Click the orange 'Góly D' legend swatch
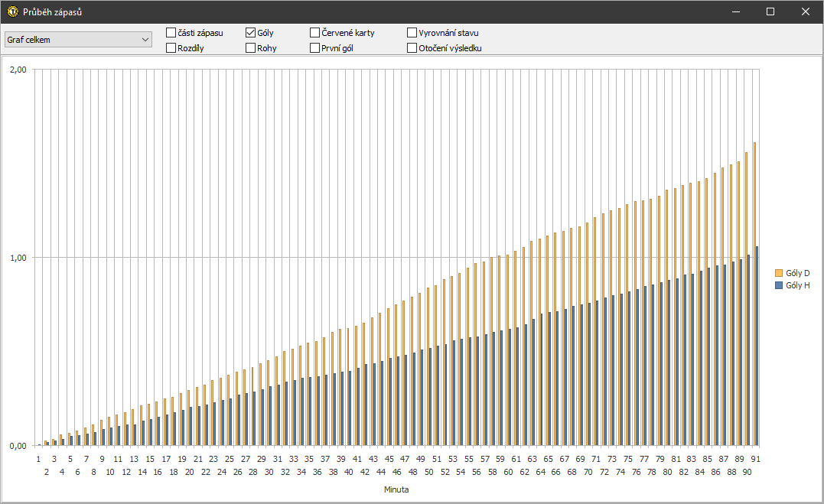Image resolution: width=824 pixels, height=504 pixels. (779, 273)
